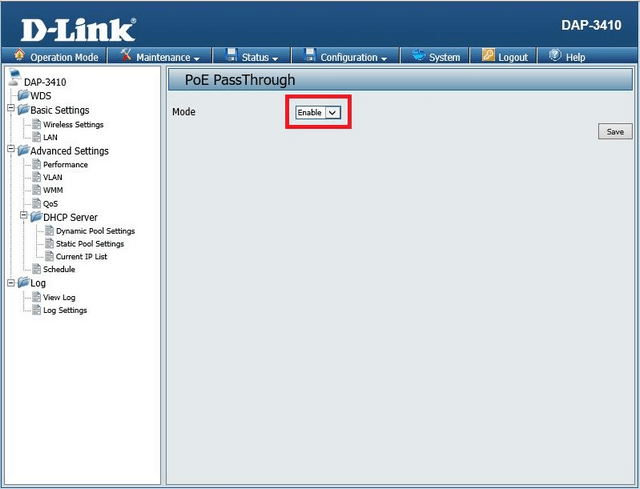
Task: Collapse the Basic Settings tree folder
Action: [10, 110]
